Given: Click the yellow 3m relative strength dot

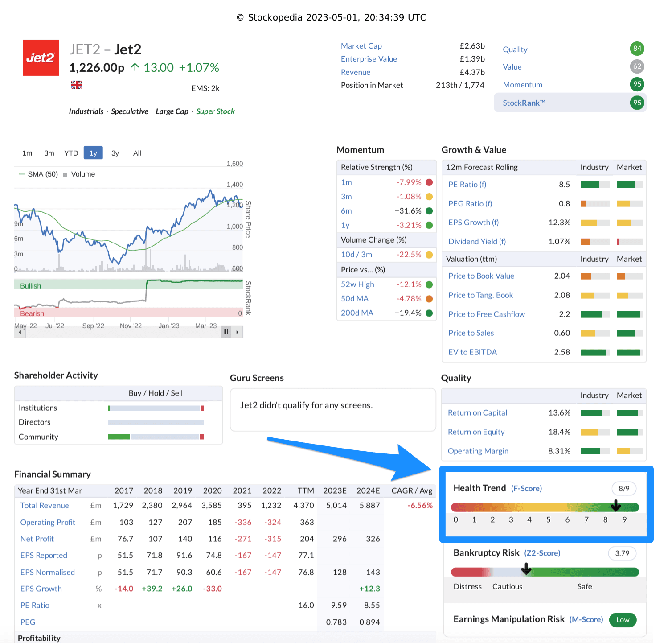Looking at the screenshot, I should (x=429, y=197).
